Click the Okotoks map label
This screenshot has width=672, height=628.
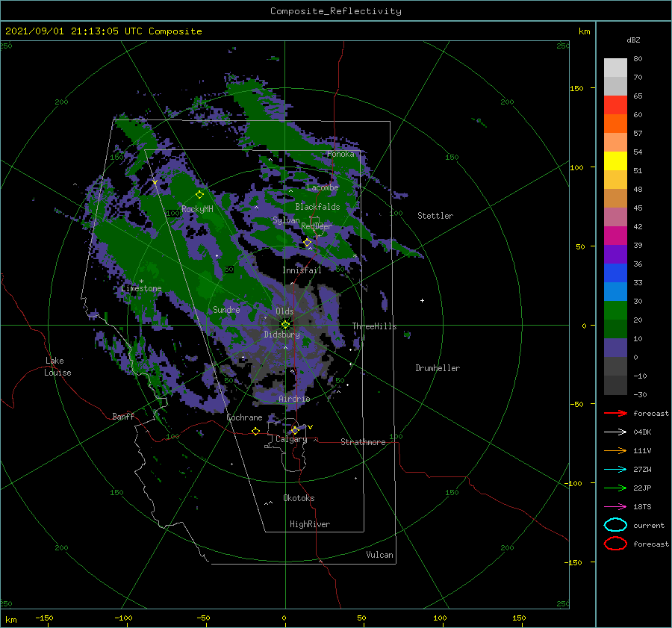click(299, 498)
